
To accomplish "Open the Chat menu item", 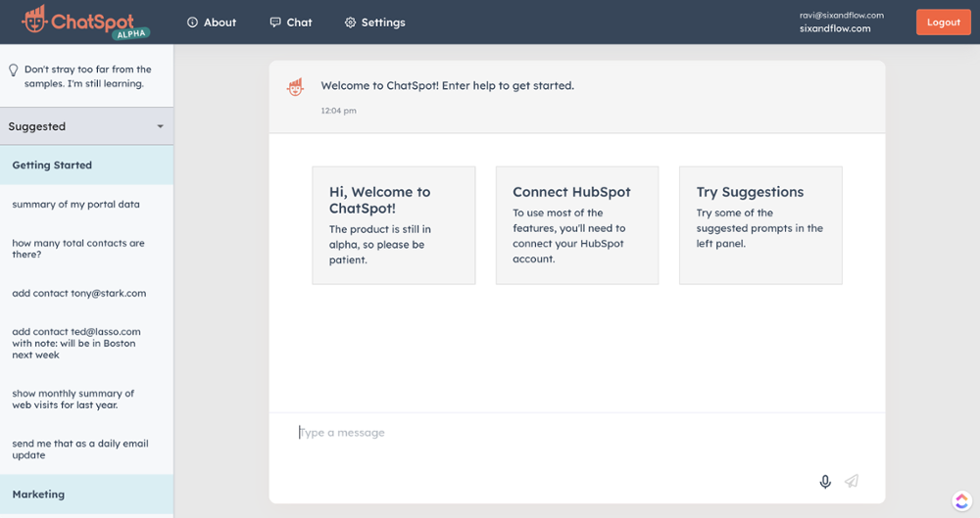I will 291,23.
